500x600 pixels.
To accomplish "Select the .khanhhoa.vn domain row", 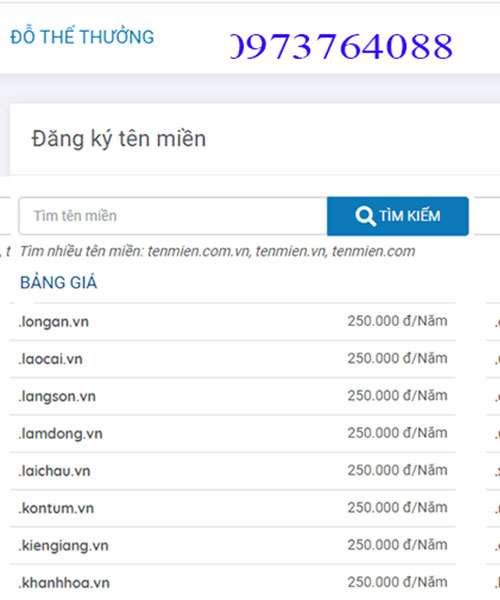I will [x=233, y=582].
